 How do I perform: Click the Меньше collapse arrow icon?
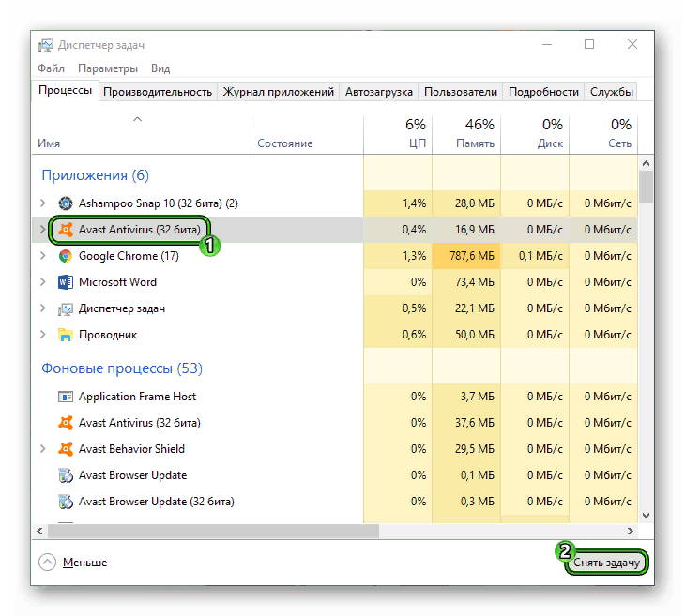pos(47,563)
